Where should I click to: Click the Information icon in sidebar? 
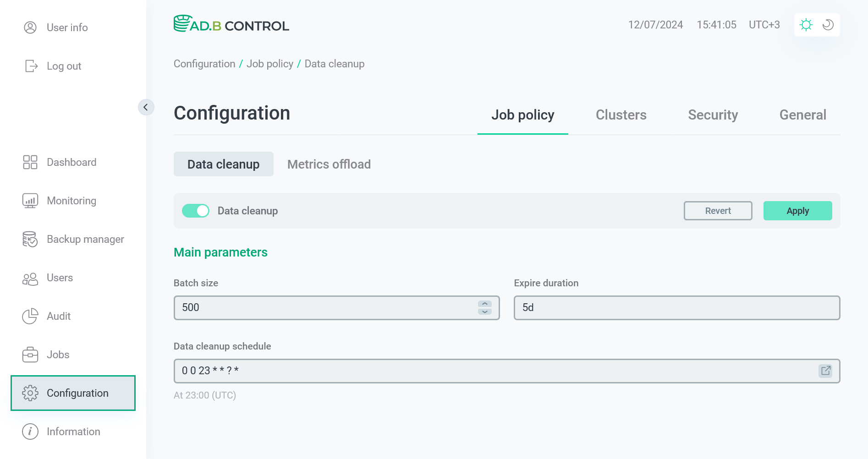coord(30,431)
